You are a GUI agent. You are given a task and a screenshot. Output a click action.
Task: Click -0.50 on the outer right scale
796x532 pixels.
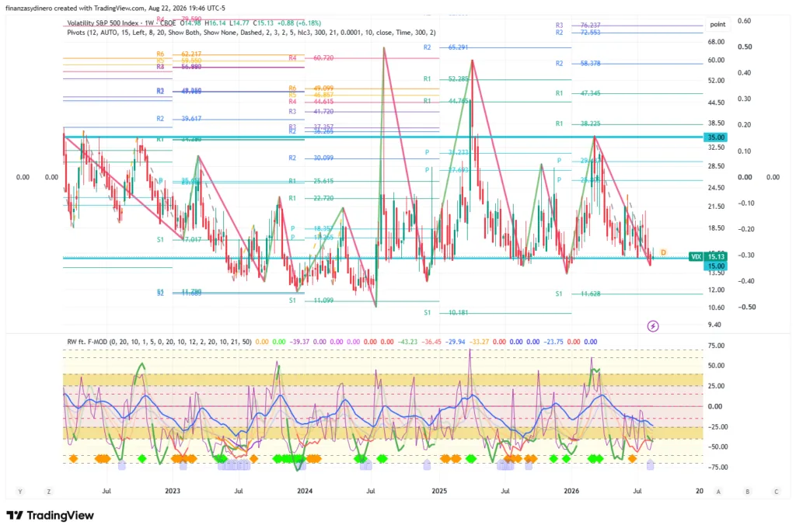pos(746,308)
